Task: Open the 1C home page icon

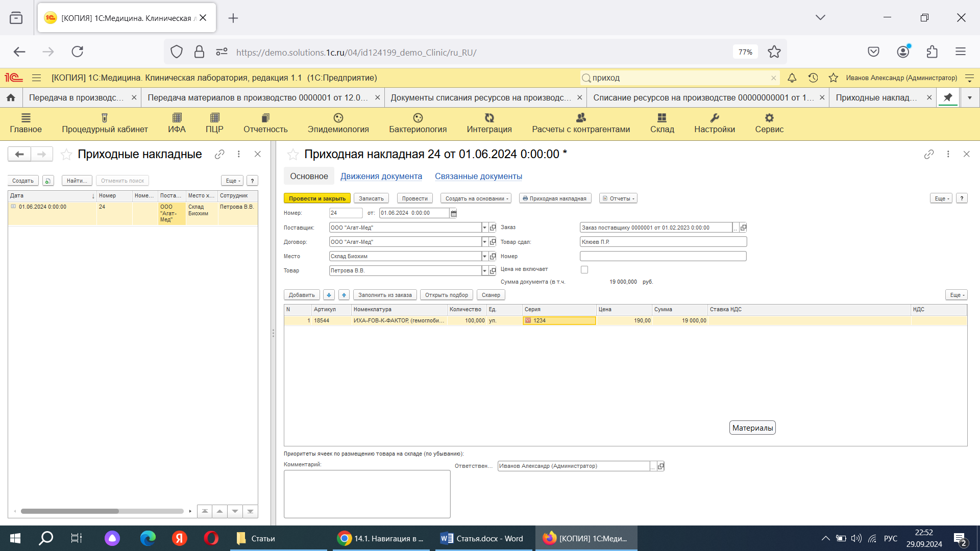Action: click(x=11, y=97)
